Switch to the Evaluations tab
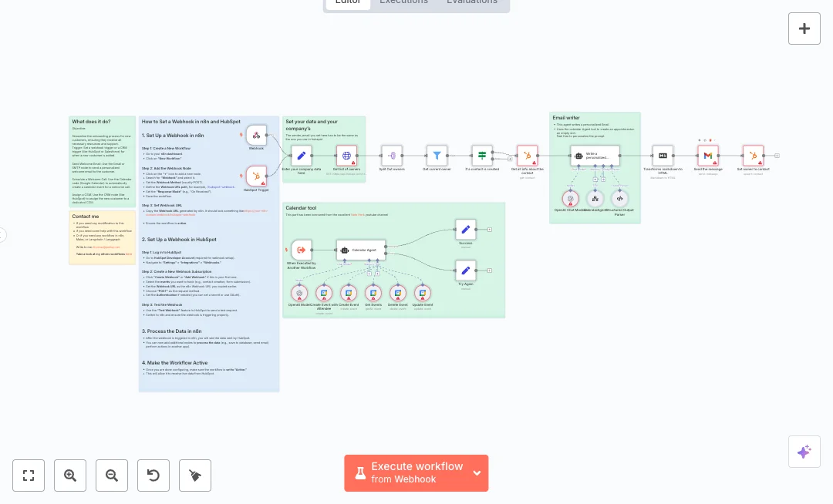Viewport: 833px width, 504px height. click(x=471, y=2)
